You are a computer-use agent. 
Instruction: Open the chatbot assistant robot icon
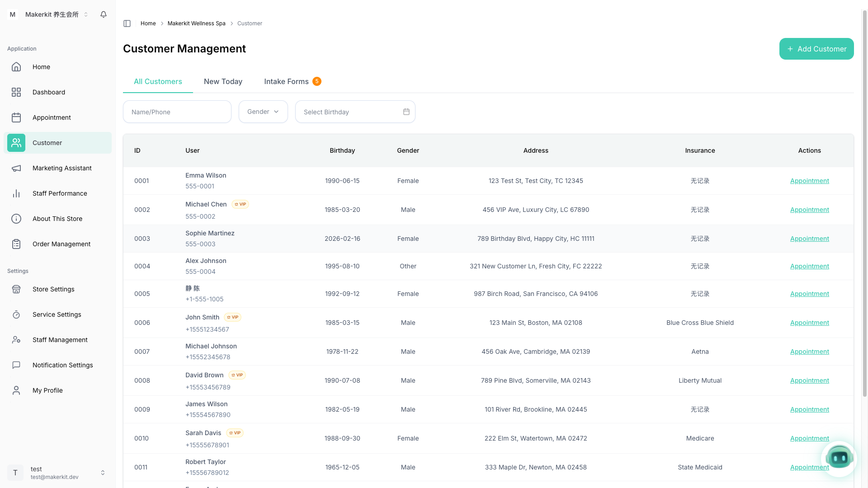(x=839, y=458)
